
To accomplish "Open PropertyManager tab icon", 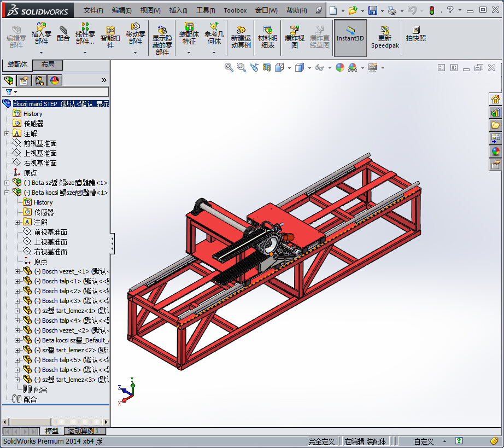I will [24, 80].
